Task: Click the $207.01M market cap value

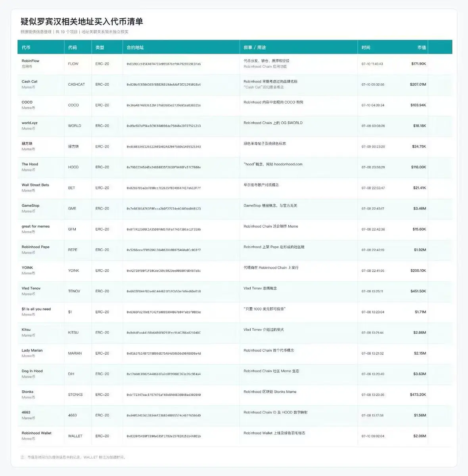Action: 418,84
